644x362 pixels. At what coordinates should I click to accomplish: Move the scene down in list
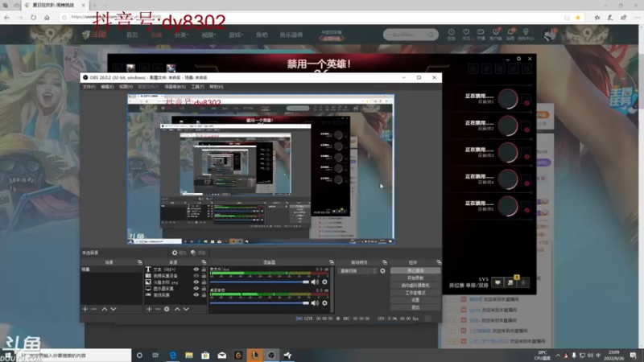pos(114,309)
